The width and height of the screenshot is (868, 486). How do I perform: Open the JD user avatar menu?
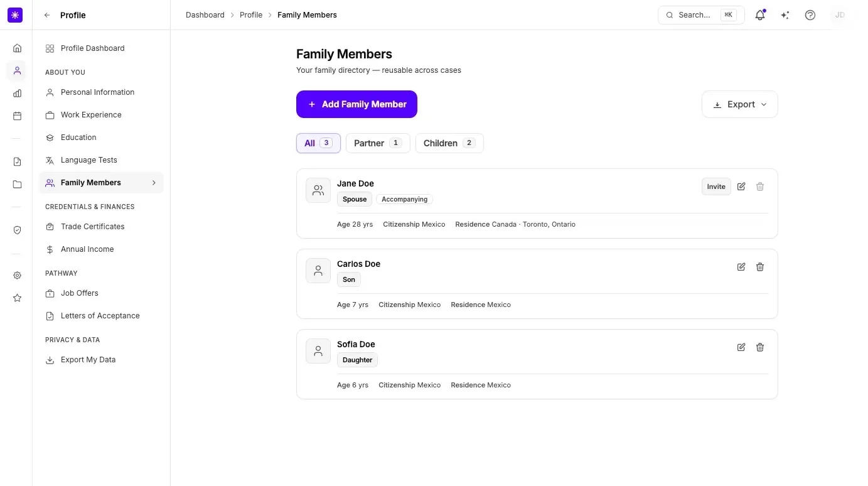[840, 15]
